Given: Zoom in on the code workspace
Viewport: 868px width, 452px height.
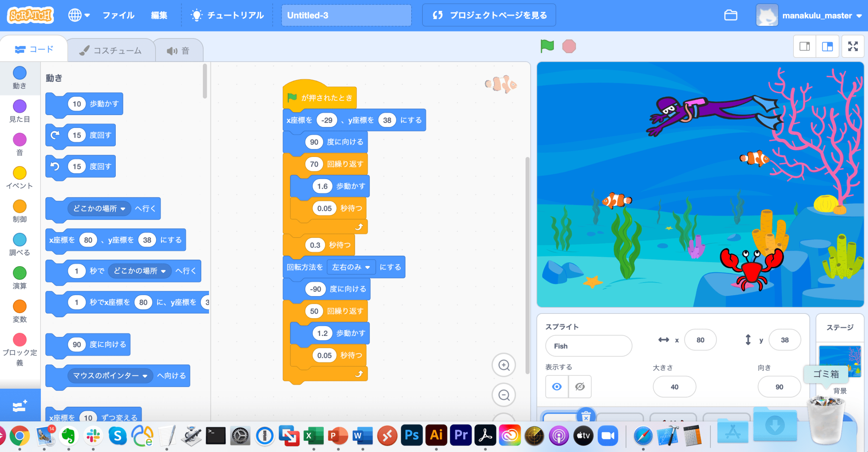Looking at the screenshot, I should [x=504, y=365].
